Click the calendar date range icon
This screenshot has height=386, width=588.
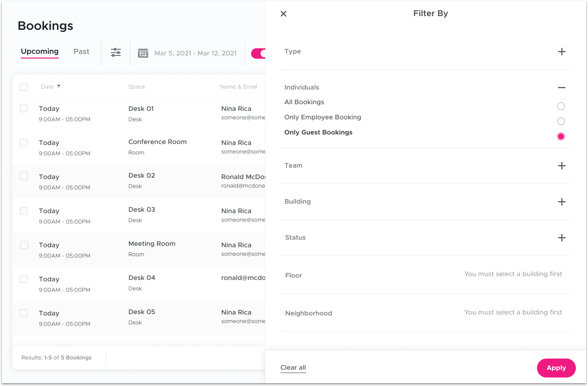(143, 53)
